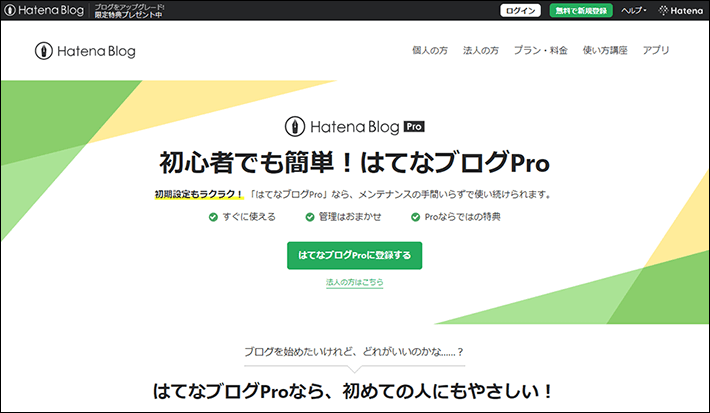Open the プラン・料金 nav item
The image size is (710, 413).
540,50
